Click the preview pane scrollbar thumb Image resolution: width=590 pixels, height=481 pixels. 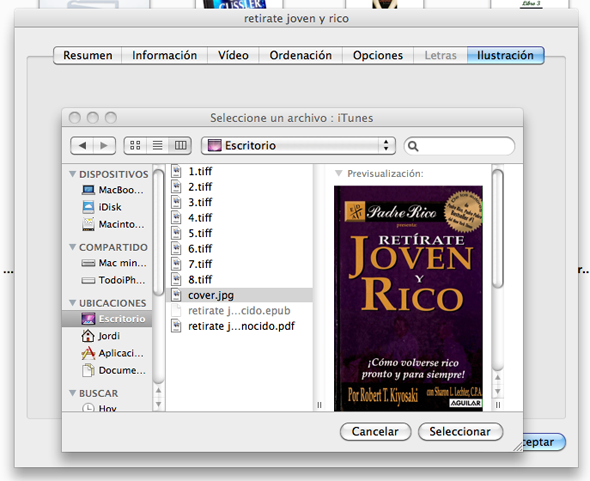tap(498, 228)
